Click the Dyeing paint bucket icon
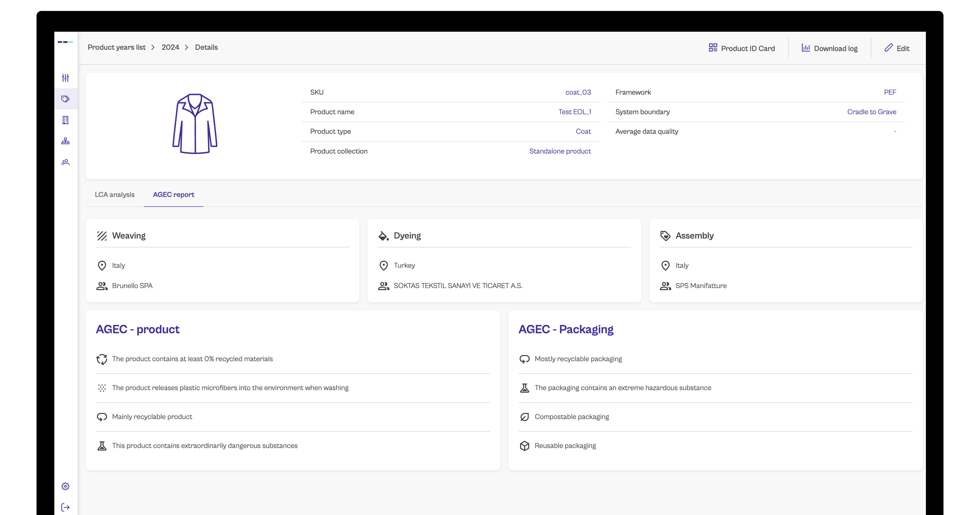The height and width of the screenshot is (515, 980). click(x=383, y=236)
